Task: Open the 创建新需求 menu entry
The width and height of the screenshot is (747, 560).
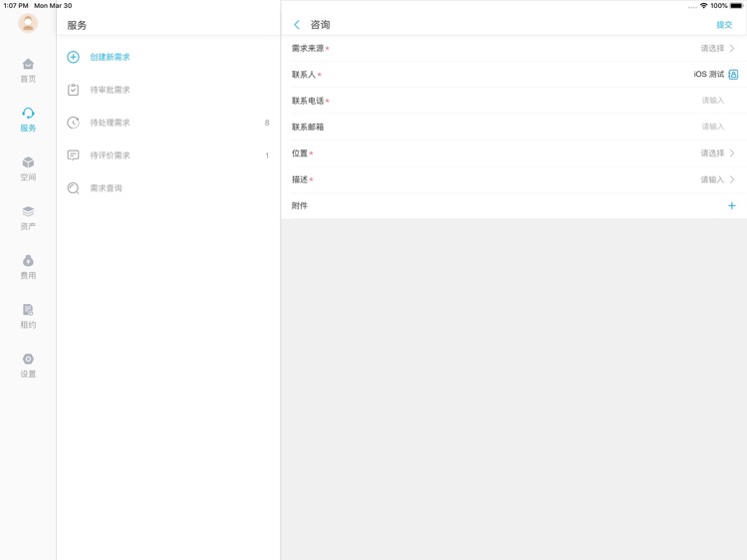Action: 168,57
